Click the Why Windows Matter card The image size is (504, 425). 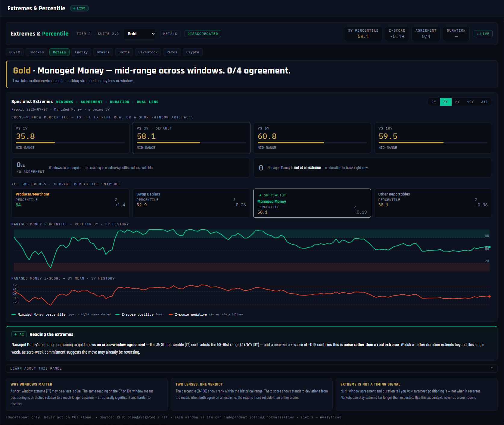(x=86, y=394)
